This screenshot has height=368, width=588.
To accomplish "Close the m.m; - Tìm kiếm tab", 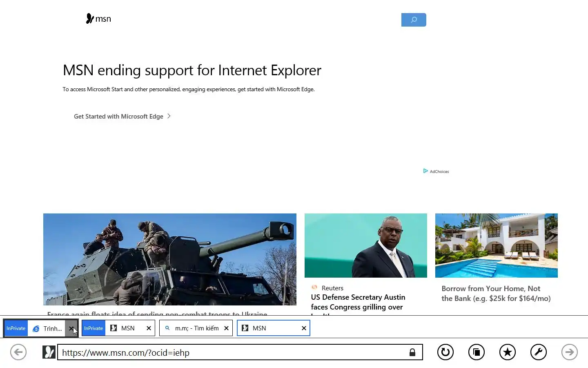I will [x=226, y=328].
